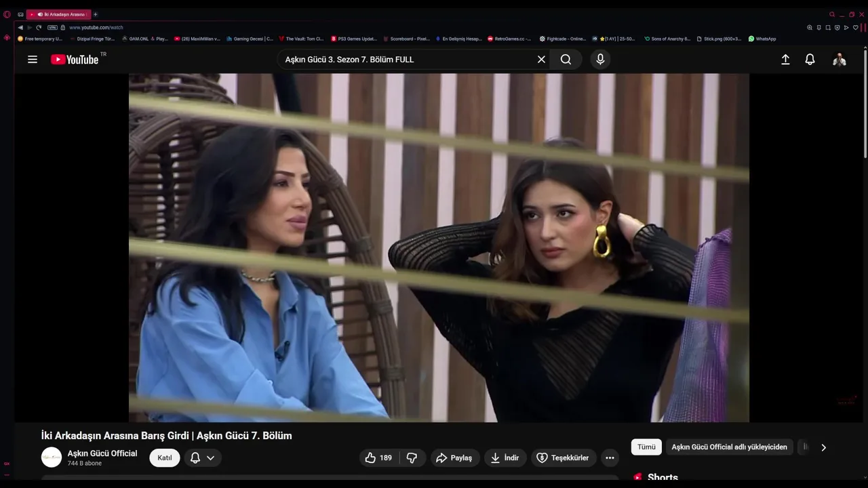The height and width of the screenshot is (488, 868).
Task: Open the account avatar menu
Action: click(840, 59)
